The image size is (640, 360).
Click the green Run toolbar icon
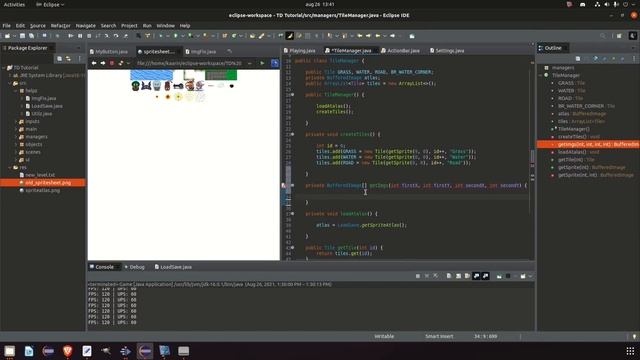click(x=176, y=36)
